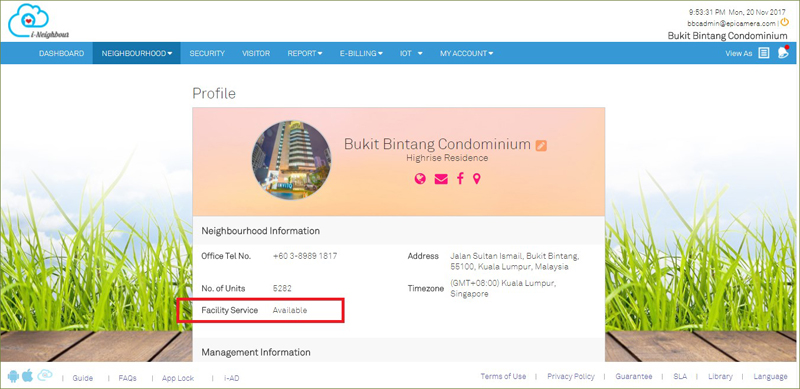Click the pencil edit icon beside condominium name
This screenshot has height=389, width=800.
tap(541, 145)
